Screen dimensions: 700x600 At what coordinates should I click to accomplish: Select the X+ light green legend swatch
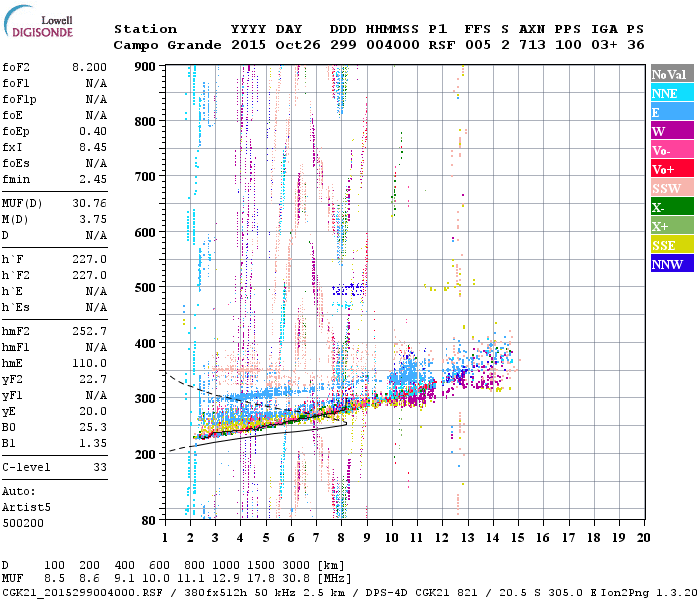point(672,226)
